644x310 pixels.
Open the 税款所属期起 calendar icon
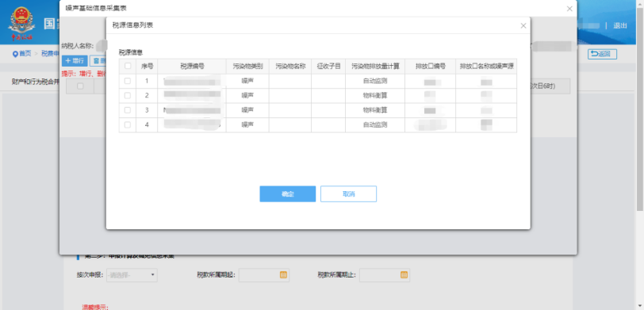pyautogui.click(x=283, y=275)
